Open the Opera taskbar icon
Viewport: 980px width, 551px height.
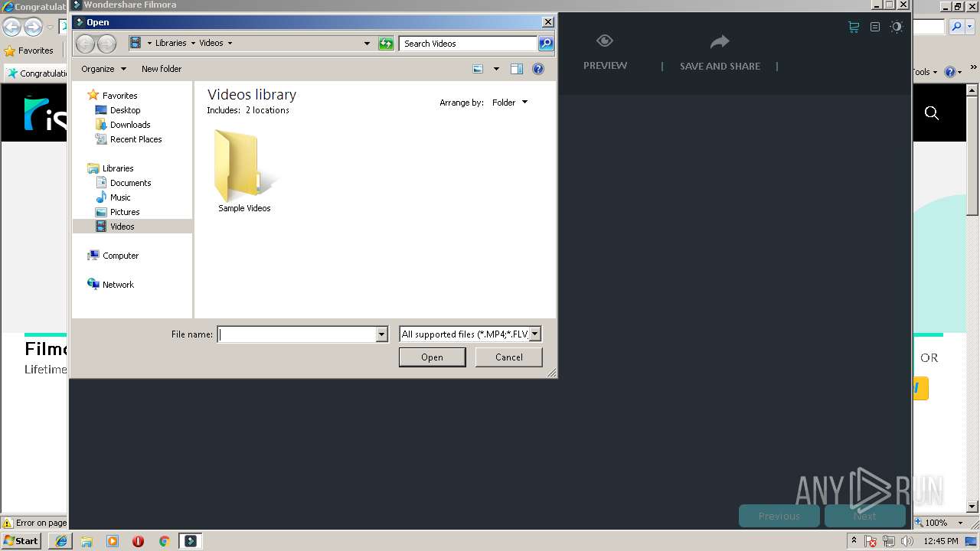(x=139, y=541)
